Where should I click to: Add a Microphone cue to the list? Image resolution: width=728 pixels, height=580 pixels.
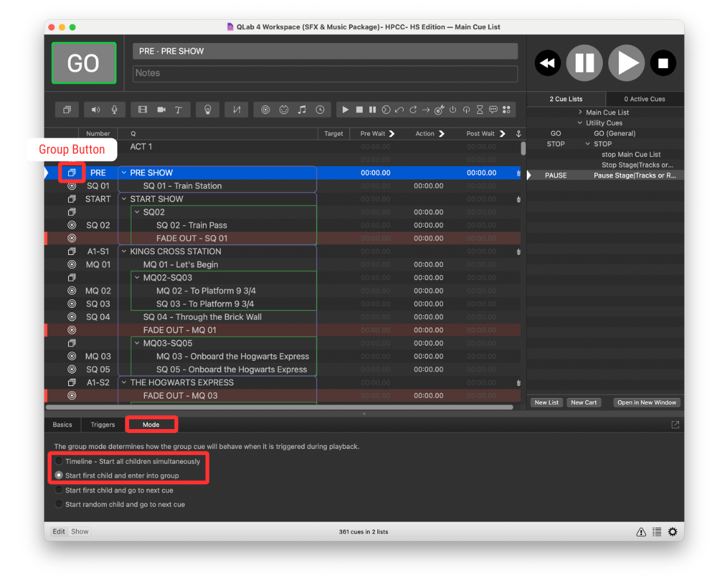click(x=113, y=109)
